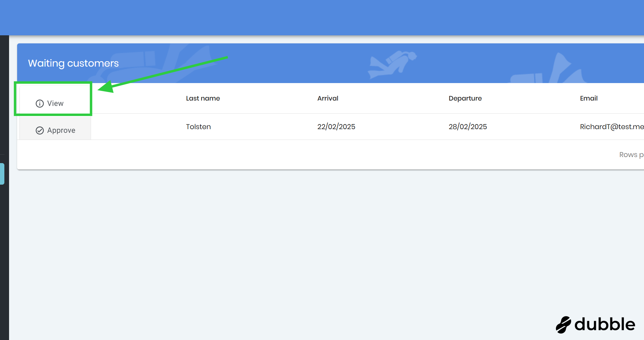Click the dubble wordmark text
Screen dimensions: 644x340
pos(605,325)
